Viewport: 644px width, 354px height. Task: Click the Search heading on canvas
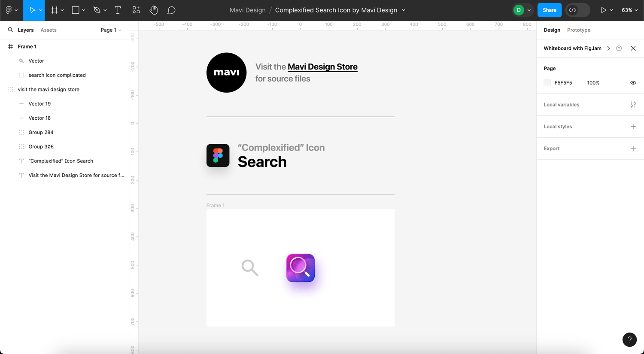tap(262, 162)
